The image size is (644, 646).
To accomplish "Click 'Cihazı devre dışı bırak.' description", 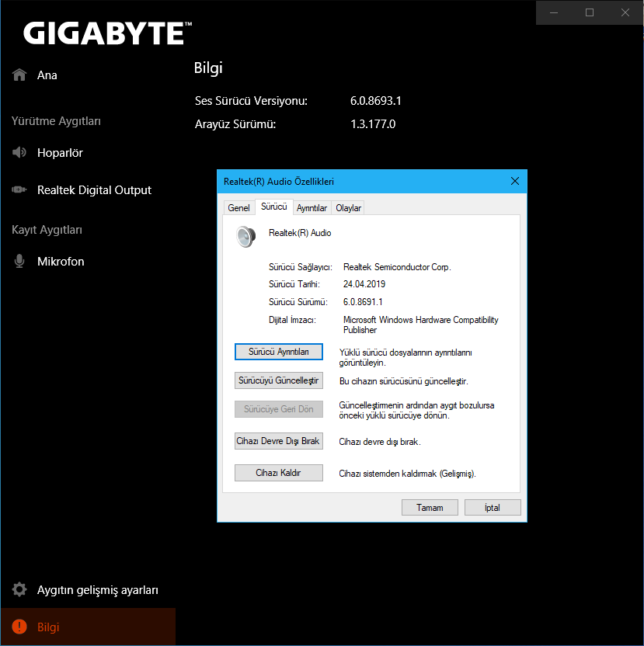I will [380, 442].
